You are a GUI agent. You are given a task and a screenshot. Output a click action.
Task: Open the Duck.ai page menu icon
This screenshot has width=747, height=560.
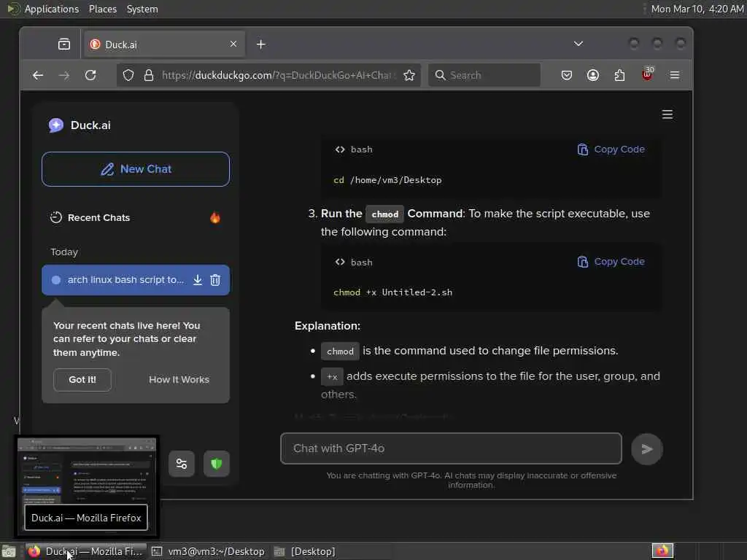click(x=667, y=114)
